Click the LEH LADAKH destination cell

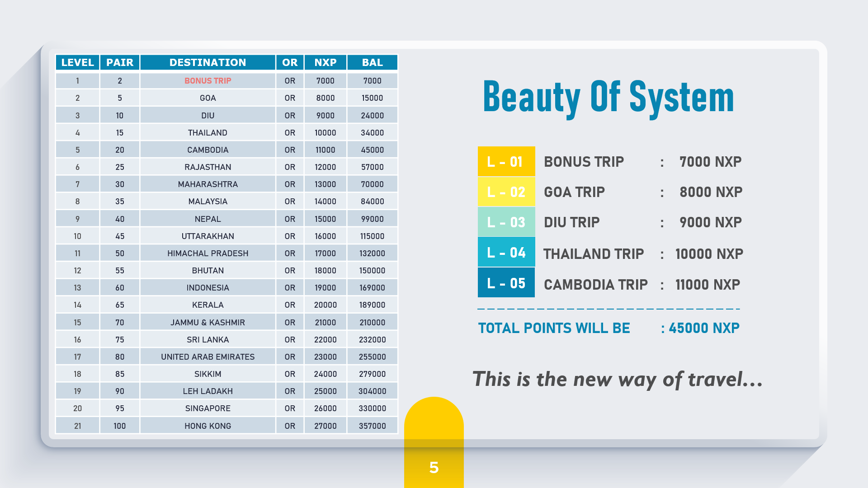(208, 391)
